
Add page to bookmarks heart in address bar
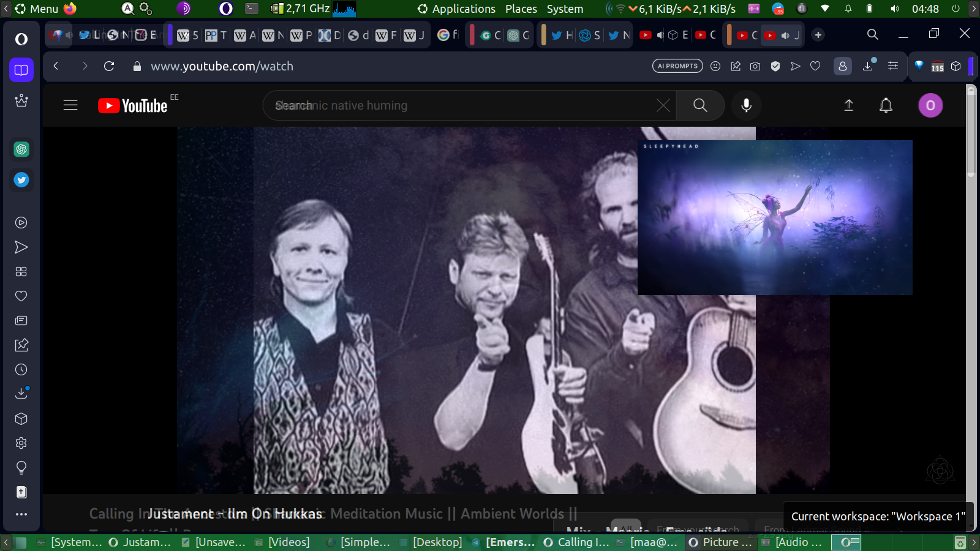tap(815, 66)
